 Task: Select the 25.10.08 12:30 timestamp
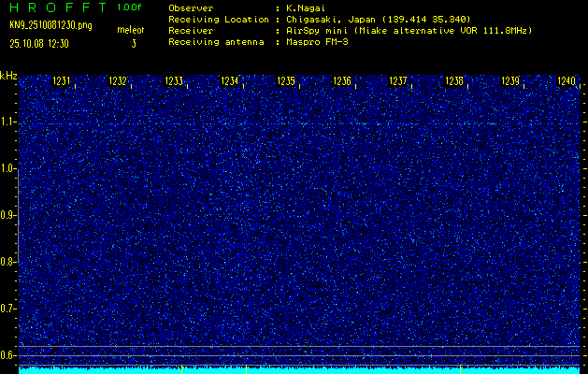[x=43, y=43]
